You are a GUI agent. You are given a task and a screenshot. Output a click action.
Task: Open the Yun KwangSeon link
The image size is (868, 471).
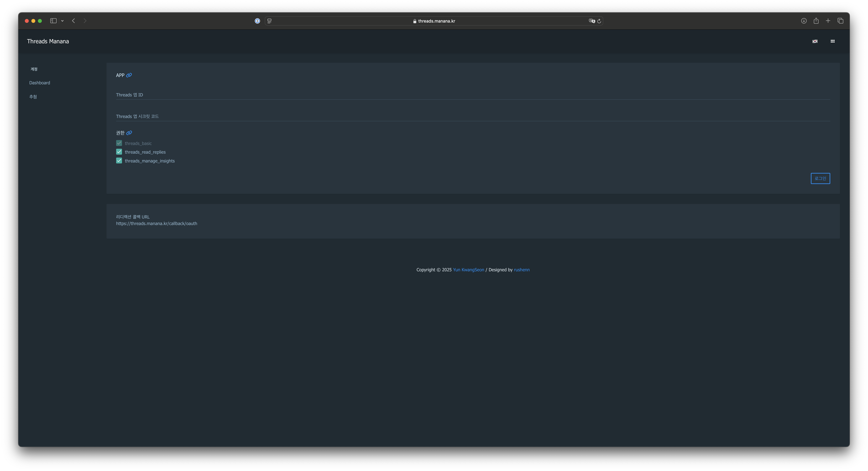pos(468,270)
